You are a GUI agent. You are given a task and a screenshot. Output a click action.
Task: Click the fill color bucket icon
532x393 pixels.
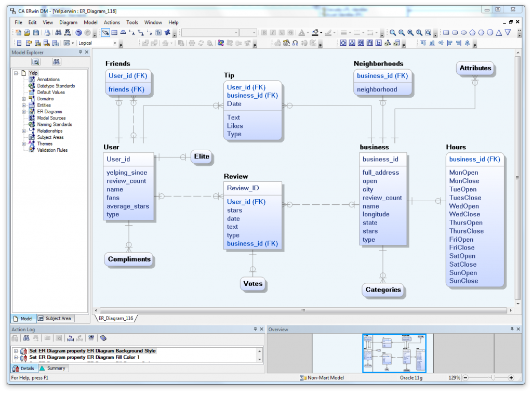coord(315,33)
